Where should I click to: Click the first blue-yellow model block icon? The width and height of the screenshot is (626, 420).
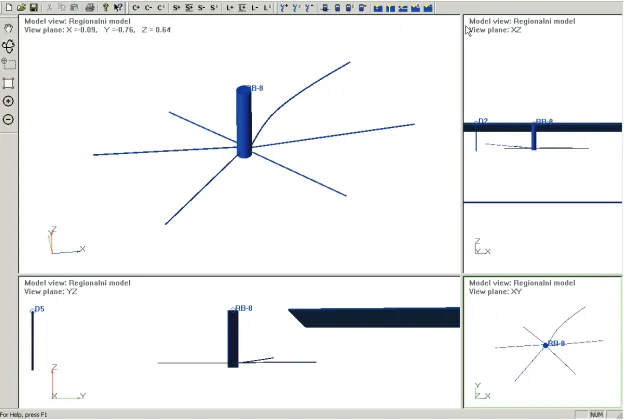tap(378, 8)
